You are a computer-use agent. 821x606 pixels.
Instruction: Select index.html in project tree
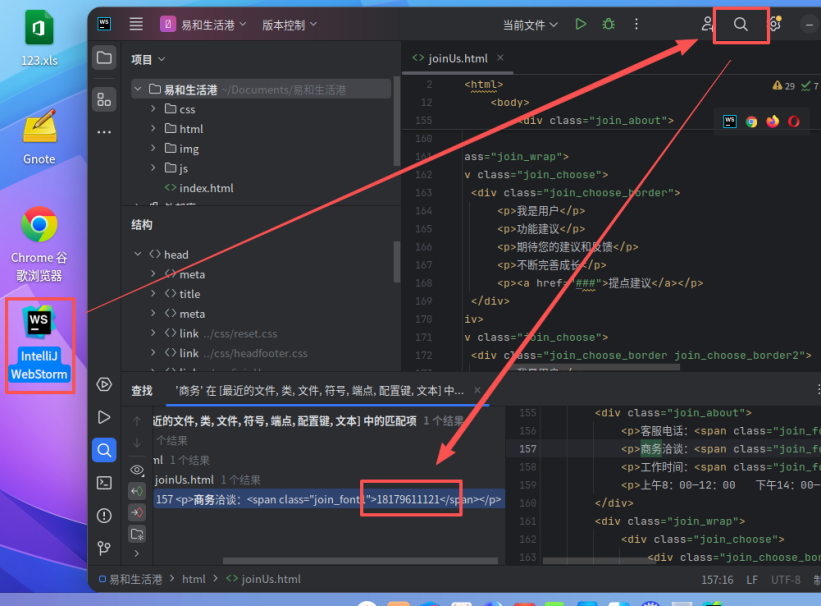(x=199, y=188)
